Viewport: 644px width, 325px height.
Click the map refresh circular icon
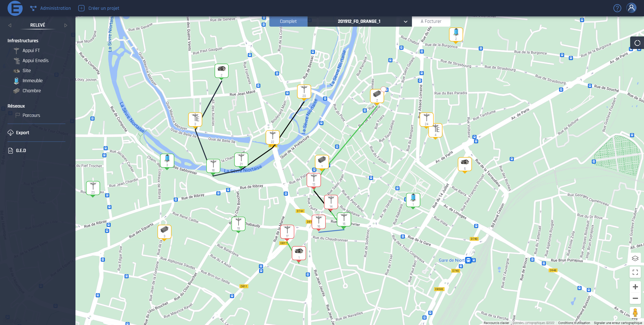637,43
